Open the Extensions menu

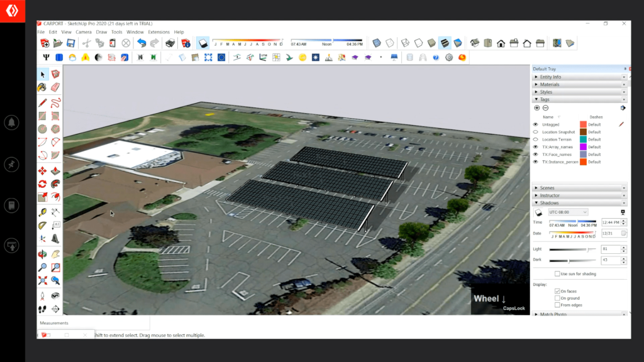click(x=158, y=32)
